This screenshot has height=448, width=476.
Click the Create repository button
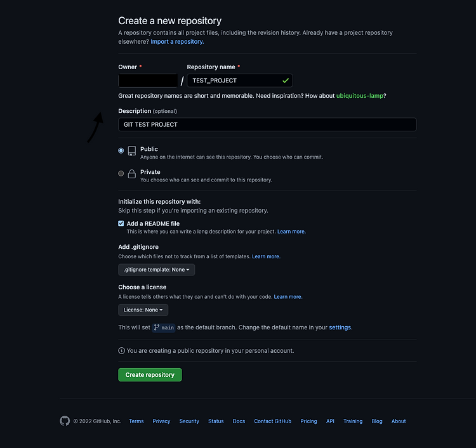pos(150,375)
